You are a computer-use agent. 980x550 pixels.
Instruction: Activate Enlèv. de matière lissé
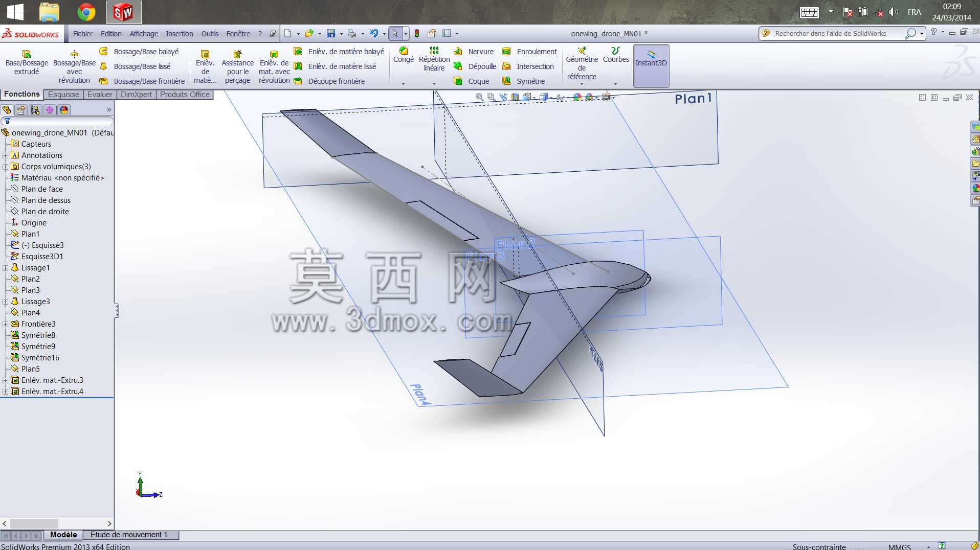tap(335, 66)
